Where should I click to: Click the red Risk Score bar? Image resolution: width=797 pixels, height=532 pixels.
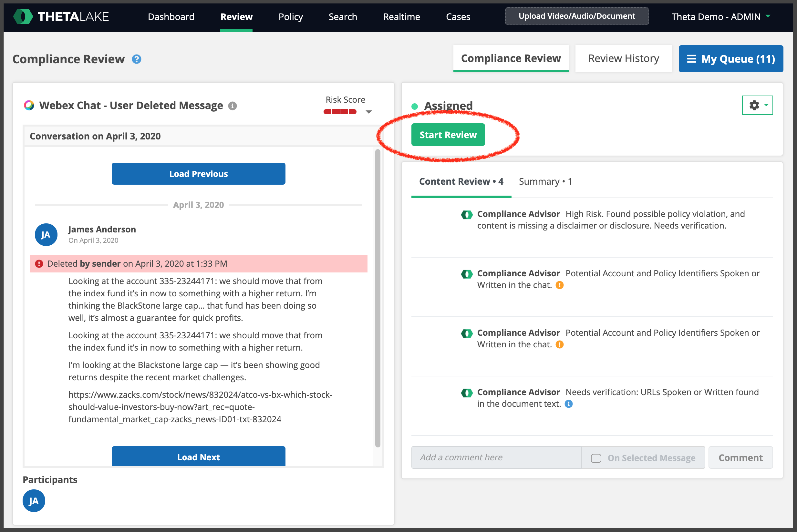click(340, 112)
